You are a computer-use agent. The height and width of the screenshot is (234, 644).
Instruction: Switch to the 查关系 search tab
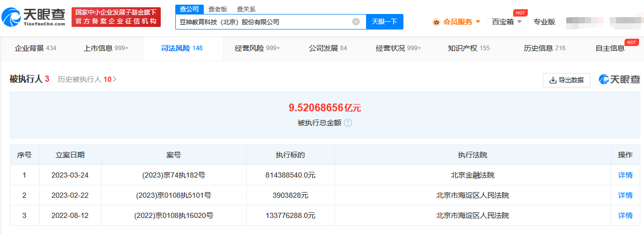[246, 9]
